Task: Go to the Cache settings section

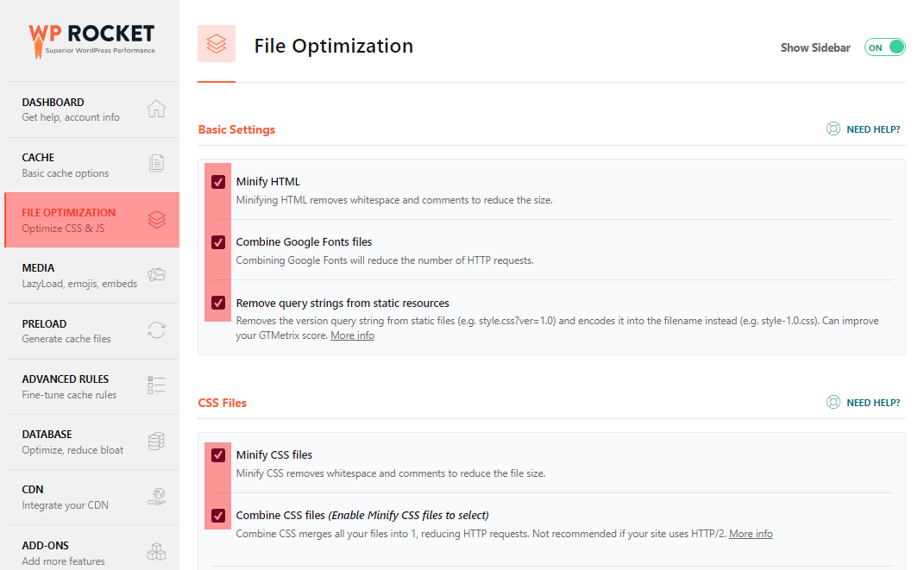Action: click(x=92, y=165)
